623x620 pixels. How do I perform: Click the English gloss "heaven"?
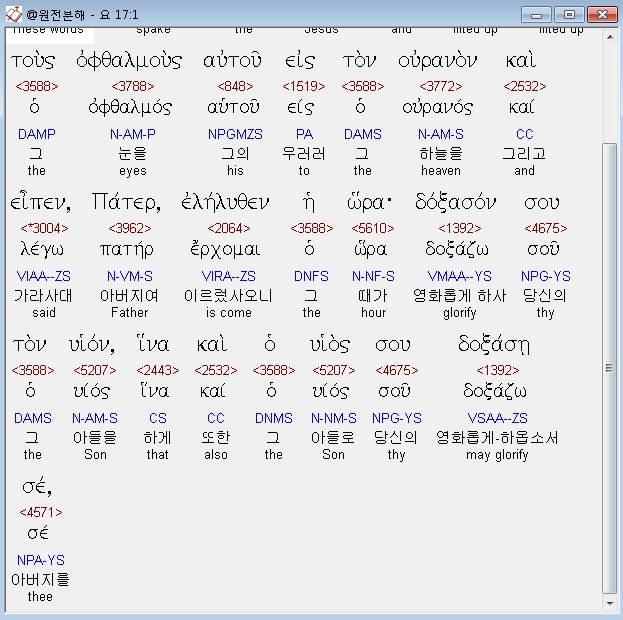(441, 171)
